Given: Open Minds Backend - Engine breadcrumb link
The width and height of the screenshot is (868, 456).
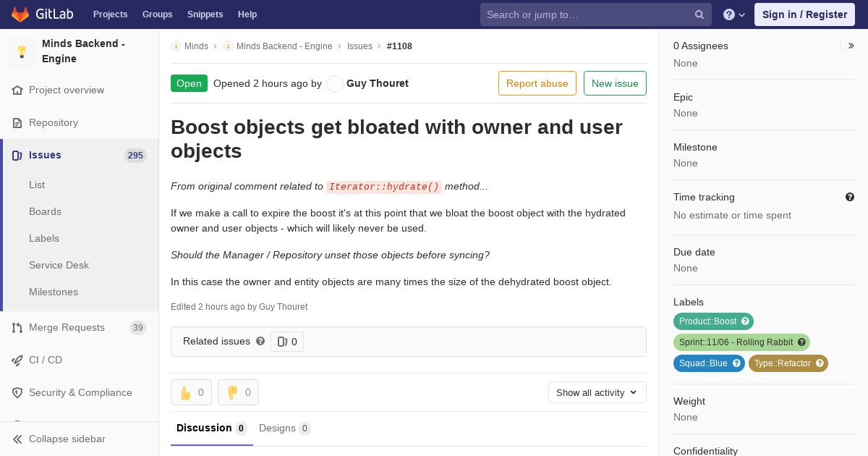Looking at the screenshot, I should coord(284,46).
